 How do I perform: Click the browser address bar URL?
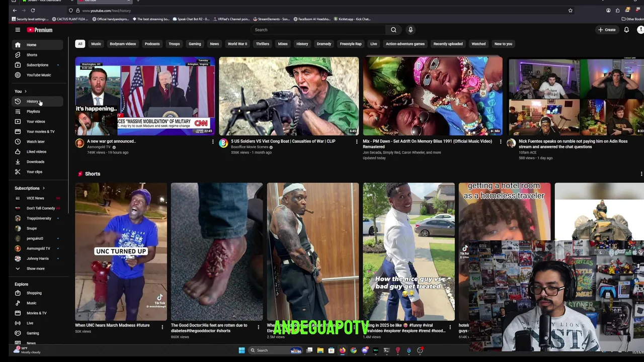point(106,11)
